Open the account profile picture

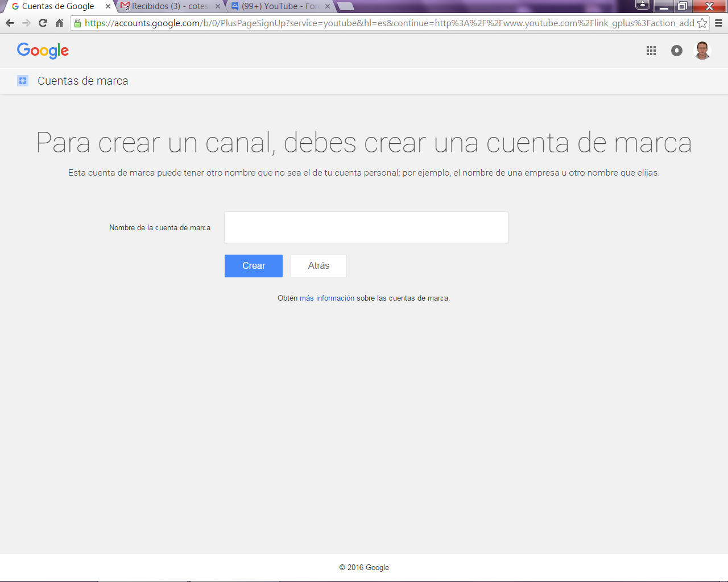703,51
